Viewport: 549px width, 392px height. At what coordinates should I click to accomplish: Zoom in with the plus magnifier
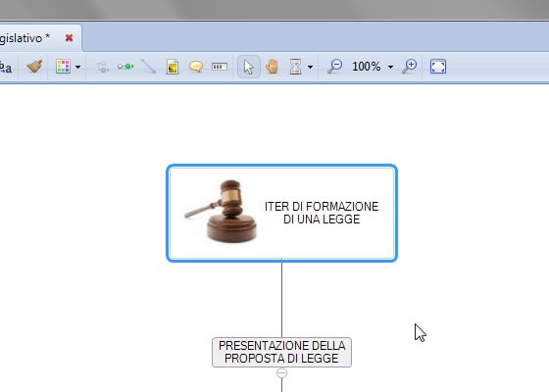[410, 67]
